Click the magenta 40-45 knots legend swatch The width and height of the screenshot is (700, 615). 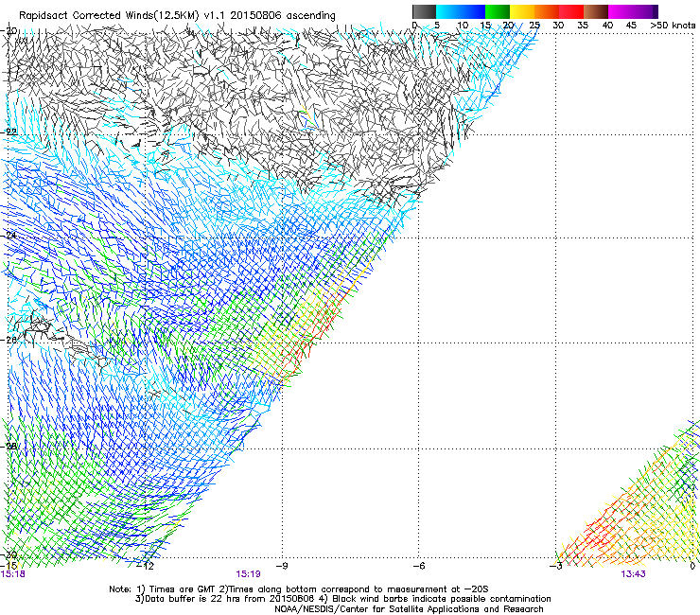pyautogui.click(x=621, y=11)
